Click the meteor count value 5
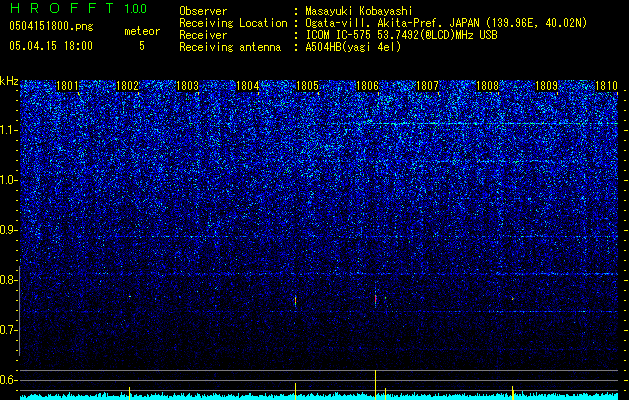This screenshot has width=629, height=400. point(142,46)
